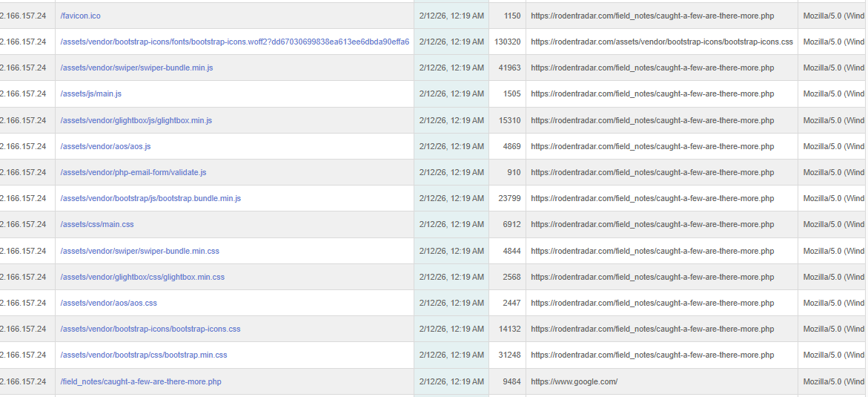Click the swiper-bundle.min.js path link
The image size is (868, 397).
(x=136, y=68)
